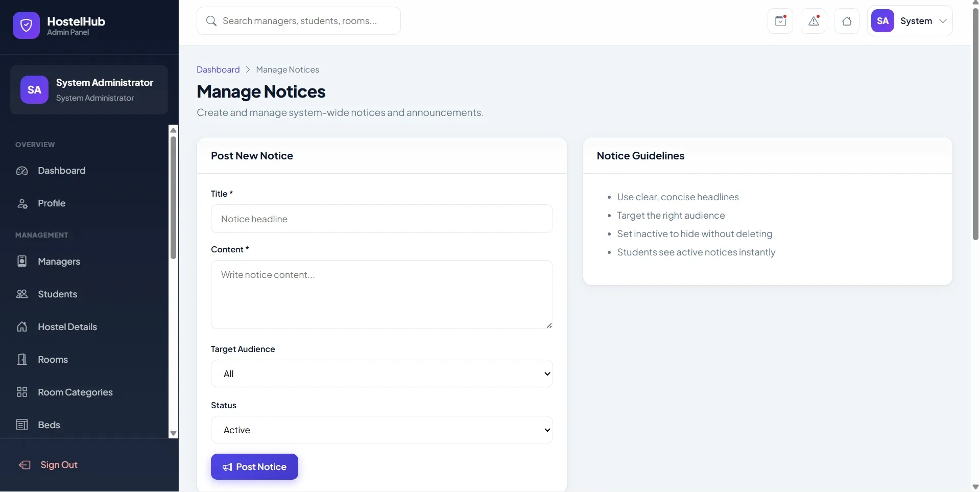Image resolution: width=980 pixels, height=492 pixels.
Task: Click the Rooms door icon in sidebar
Action: coord(22,360)
